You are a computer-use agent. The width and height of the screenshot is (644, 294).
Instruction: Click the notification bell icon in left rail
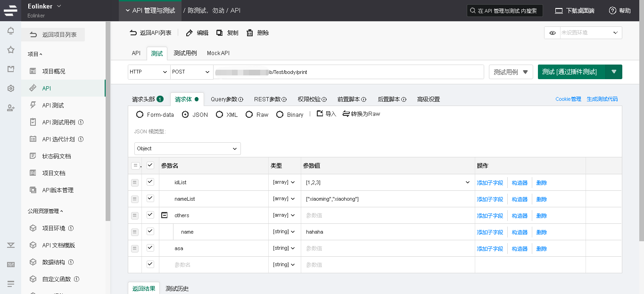[10, 31]
